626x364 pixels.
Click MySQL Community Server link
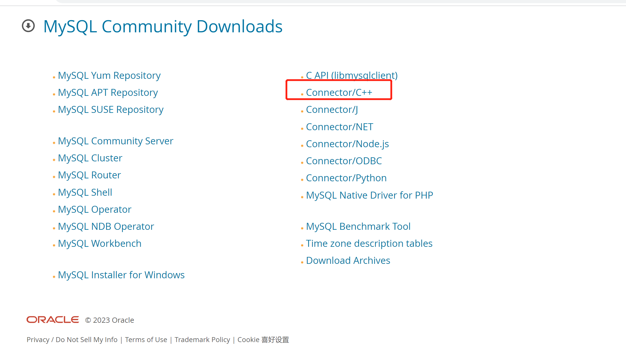116,140
